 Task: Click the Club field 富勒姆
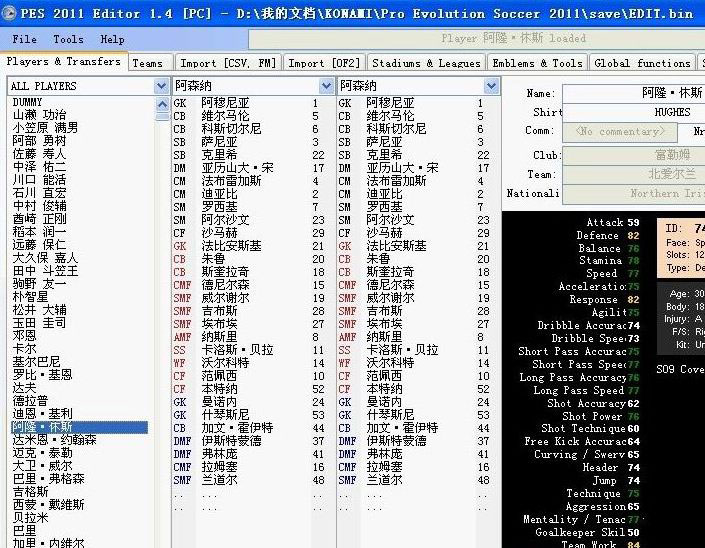coord(634,155)
